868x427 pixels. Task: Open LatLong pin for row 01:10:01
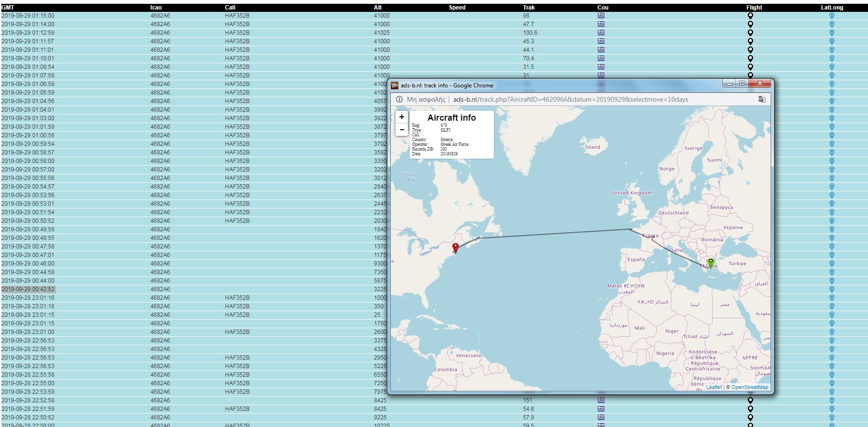[x=832, y=58]
